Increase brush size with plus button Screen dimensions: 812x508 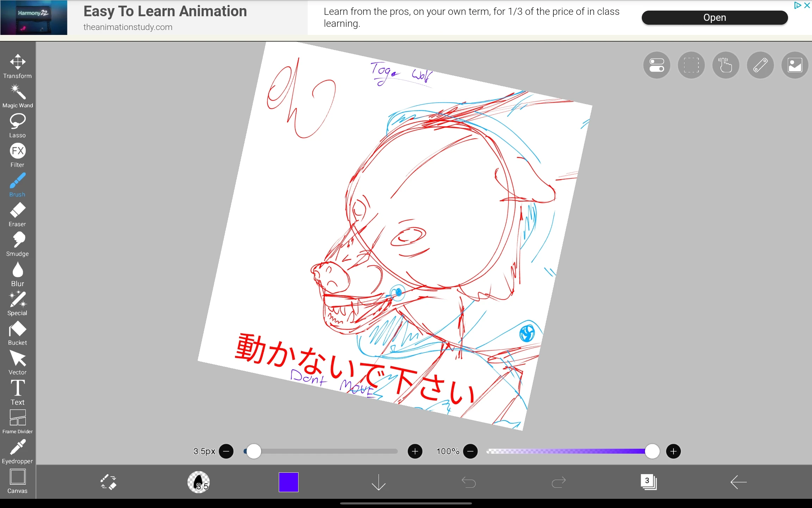pyautogui.click(x=415, y=452)
